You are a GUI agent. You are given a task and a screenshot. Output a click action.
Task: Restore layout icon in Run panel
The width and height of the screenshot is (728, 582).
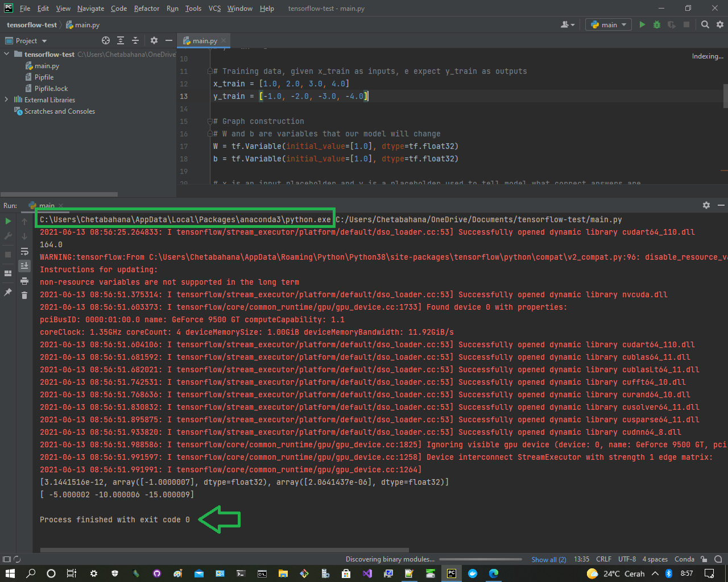[x=8, y=273]
